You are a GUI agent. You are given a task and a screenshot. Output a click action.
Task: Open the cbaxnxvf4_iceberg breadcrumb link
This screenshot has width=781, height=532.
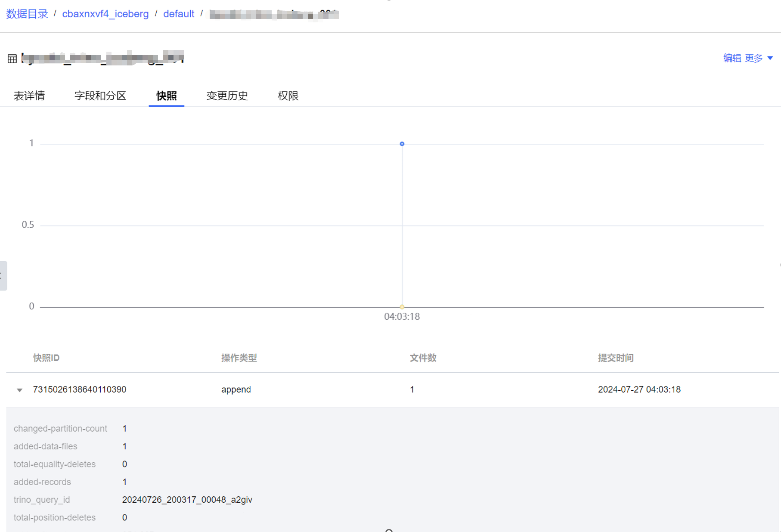coord(105,14)
